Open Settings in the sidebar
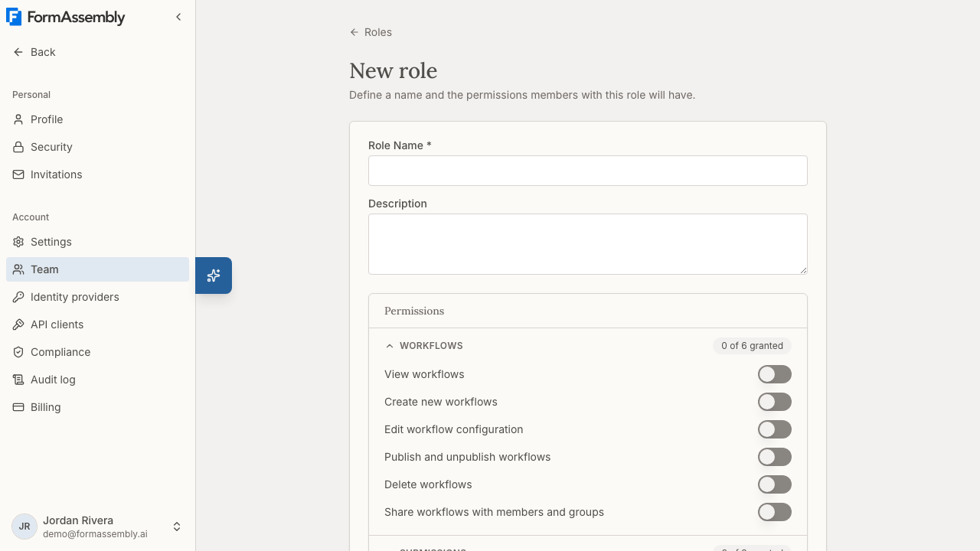The height and width of the screenshot is (551, 980). pyautogui.click(x=97, y=242)
